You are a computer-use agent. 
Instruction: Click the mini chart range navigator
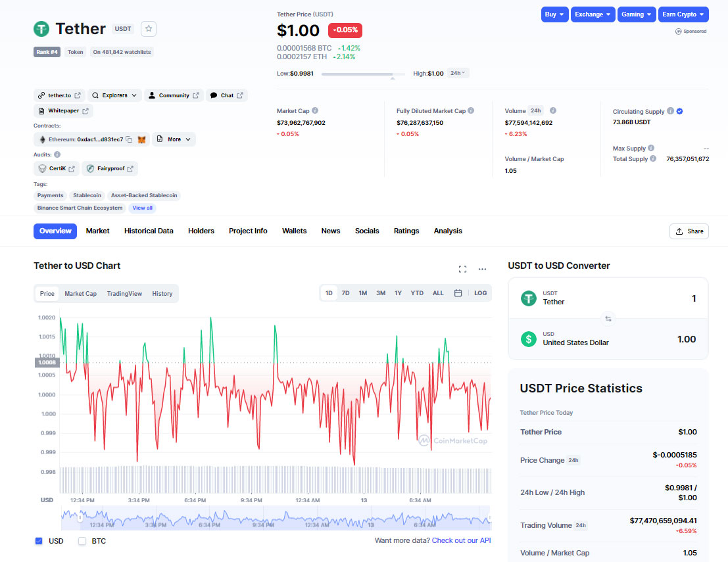click(276, 518)
